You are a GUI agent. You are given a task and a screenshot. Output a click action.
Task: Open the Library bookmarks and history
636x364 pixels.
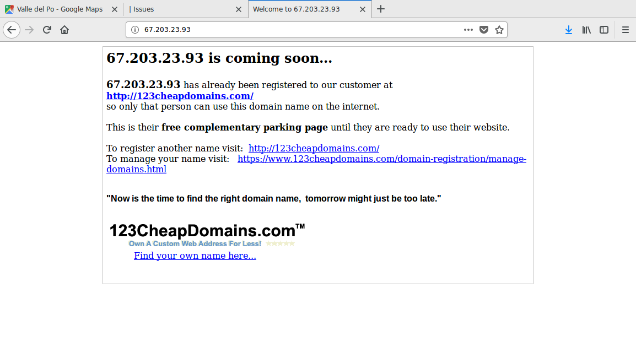pos(586,30)
